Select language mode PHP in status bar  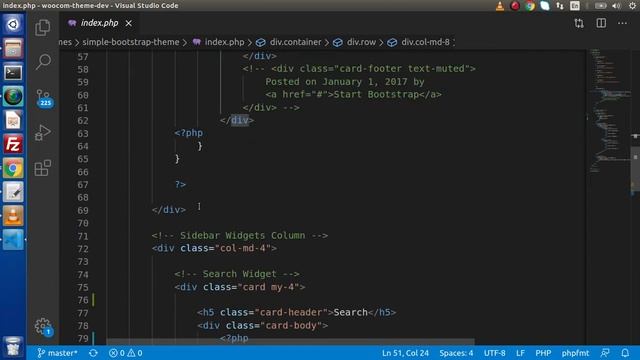[543, 353]
